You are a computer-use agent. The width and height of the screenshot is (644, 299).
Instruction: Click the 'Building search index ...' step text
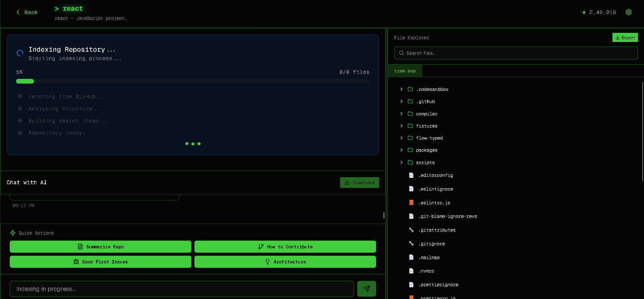pos(68,121)
